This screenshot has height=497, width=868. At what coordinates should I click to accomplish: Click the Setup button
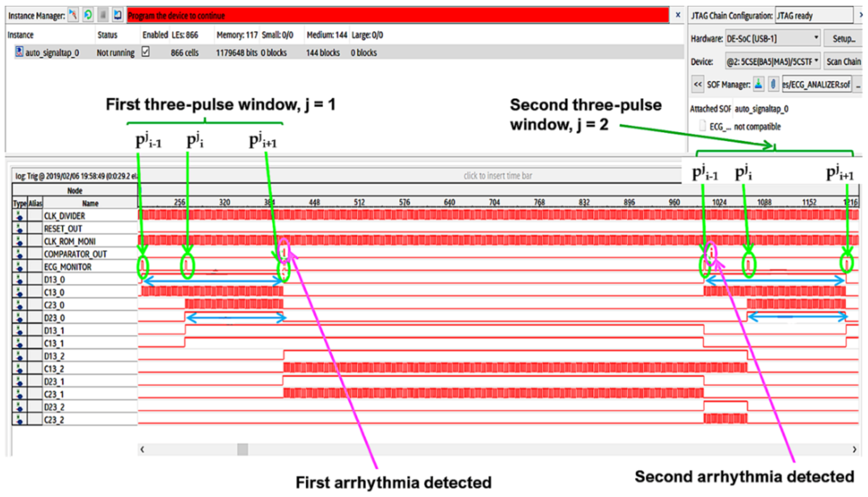843,39
